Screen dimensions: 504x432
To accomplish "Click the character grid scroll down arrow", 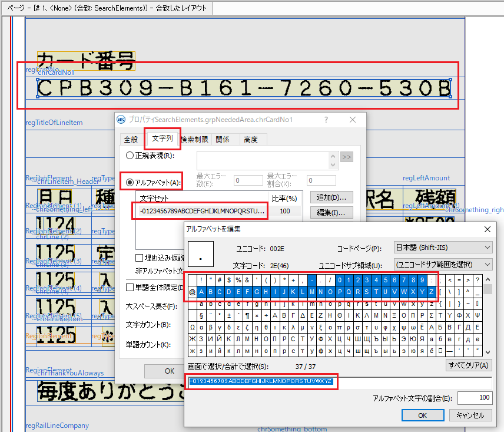I will (x=488, y=352).
